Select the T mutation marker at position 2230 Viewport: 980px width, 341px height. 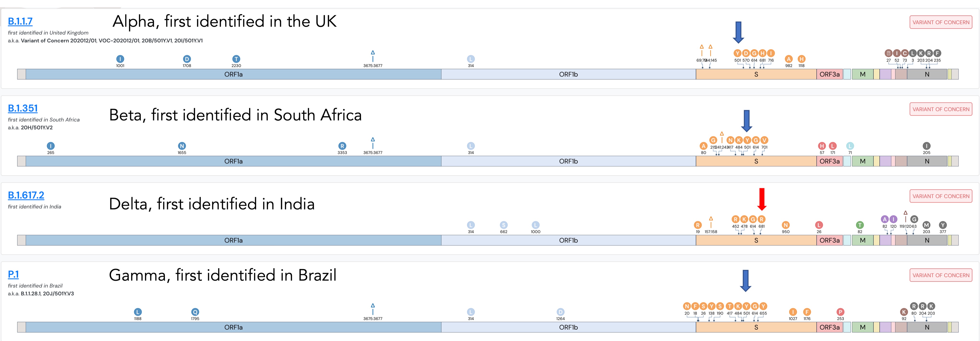pyautogui.click(x=236, y=59)
